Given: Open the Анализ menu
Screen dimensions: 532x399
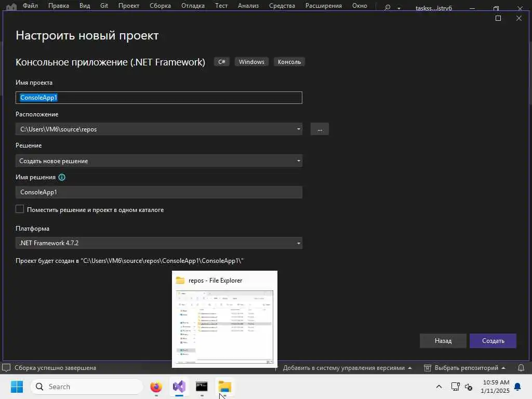Looking at the screenshot, I should pos(248,6).
